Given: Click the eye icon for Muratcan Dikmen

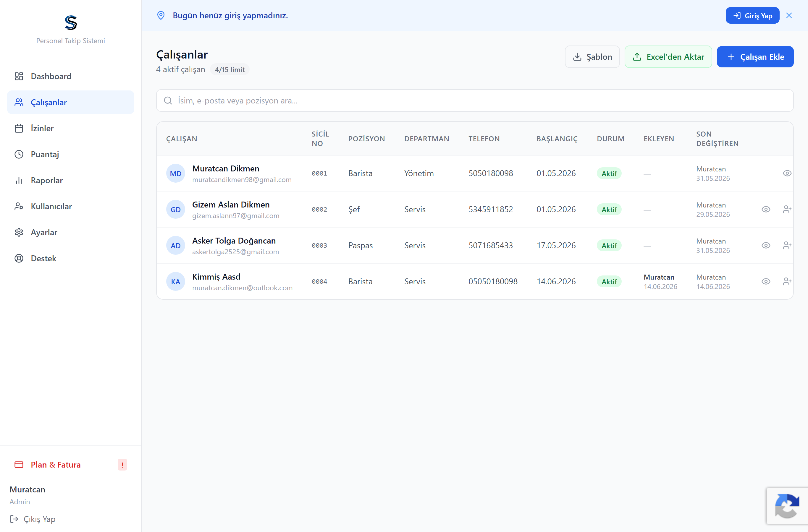Looking at the screenshot, I should coord(787,173).
